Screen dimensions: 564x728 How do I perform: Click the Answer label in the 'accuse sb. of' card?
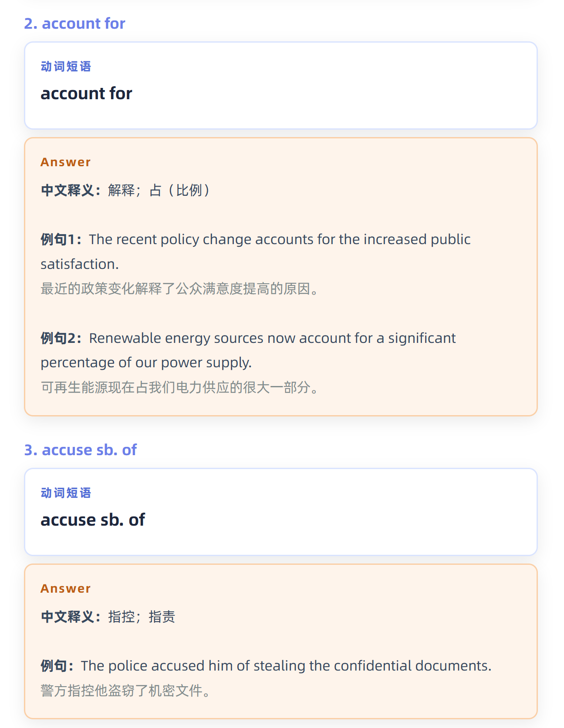coord(65,589)
